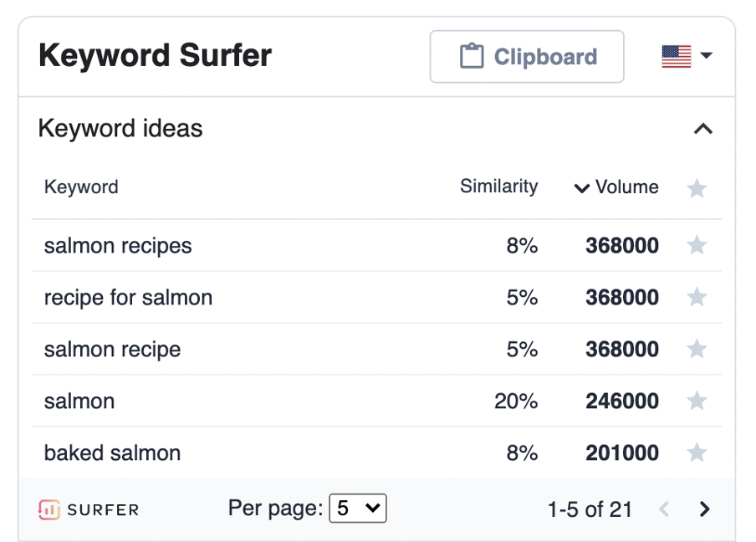Click the US flag icon
The width and height of the screenshot is (756, 542).
(676, 56)
